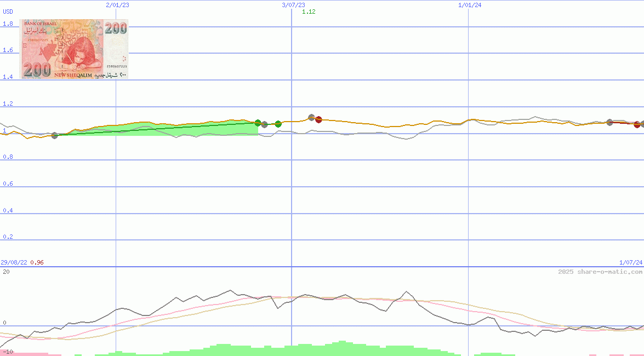644x356 pixels.
Task: Click the 3/07/23 date label
Action: tap(294, 5)
